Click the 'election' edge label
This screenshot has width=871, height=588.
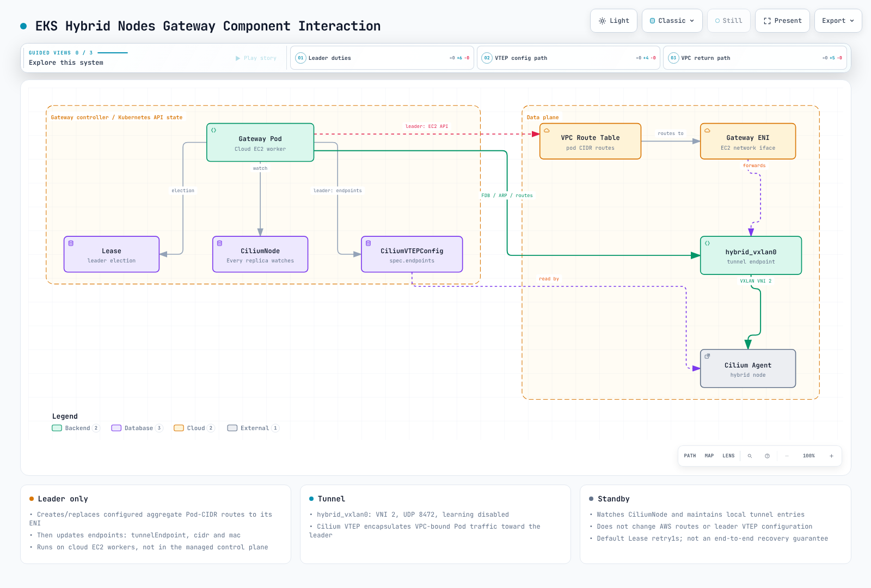pyautogui.click(x=183, y=191)
